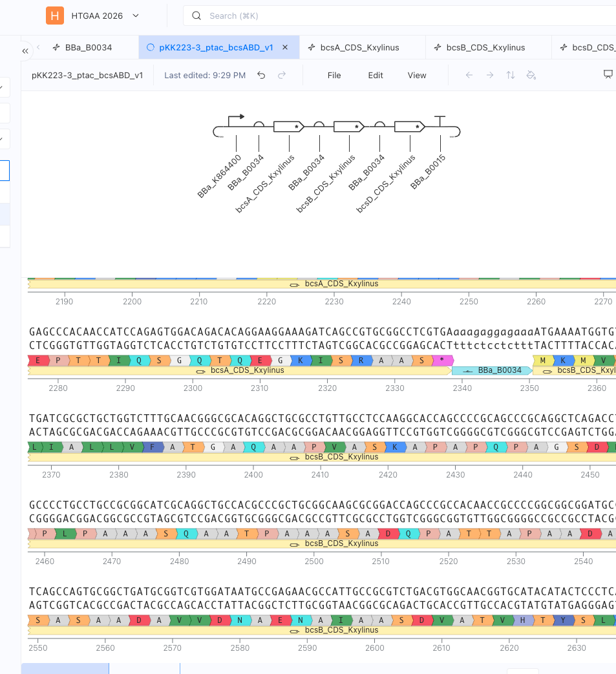Select the BBa_B0034 RBS annotation in sequence
616x674 pixels.
[x=492, y=370]
